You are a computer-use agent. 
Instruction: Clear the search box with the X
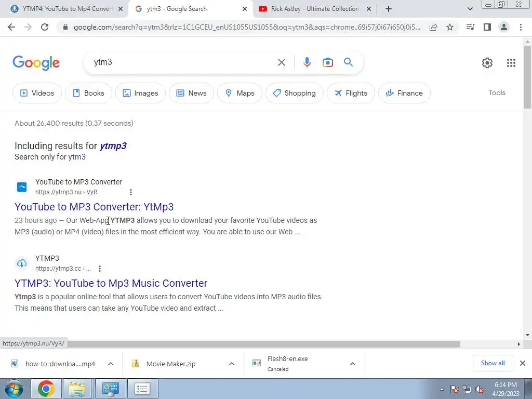[281, 62]
